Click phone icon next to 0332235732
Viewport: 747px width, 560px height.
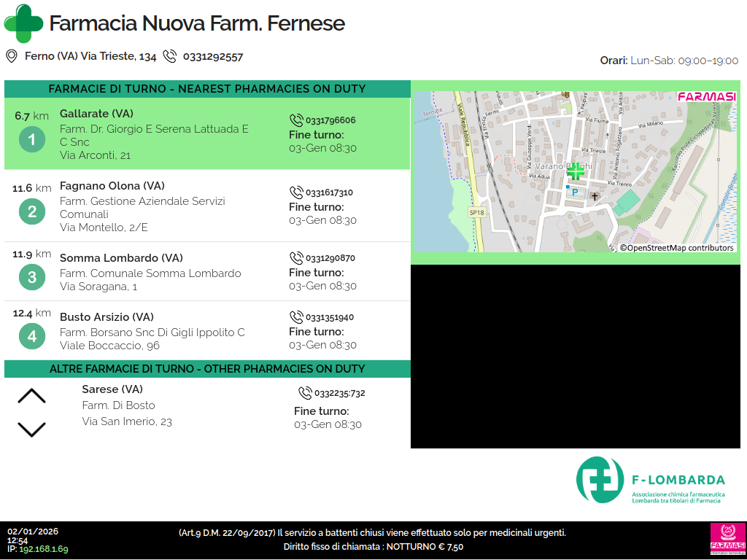[x=305, y=393]
